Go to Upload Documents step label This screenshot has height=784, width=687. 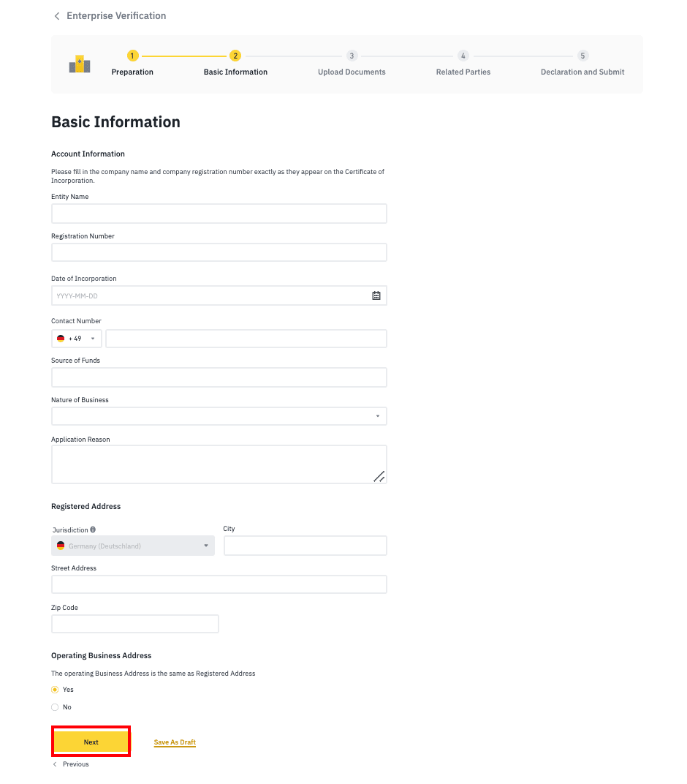(x=352, y=72)
